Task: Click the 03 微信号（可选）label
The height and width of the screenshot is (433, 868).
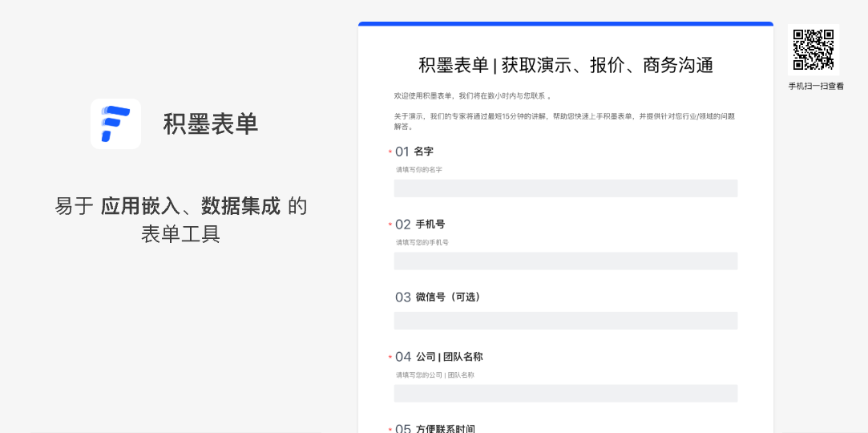Action: pos(438,297)
